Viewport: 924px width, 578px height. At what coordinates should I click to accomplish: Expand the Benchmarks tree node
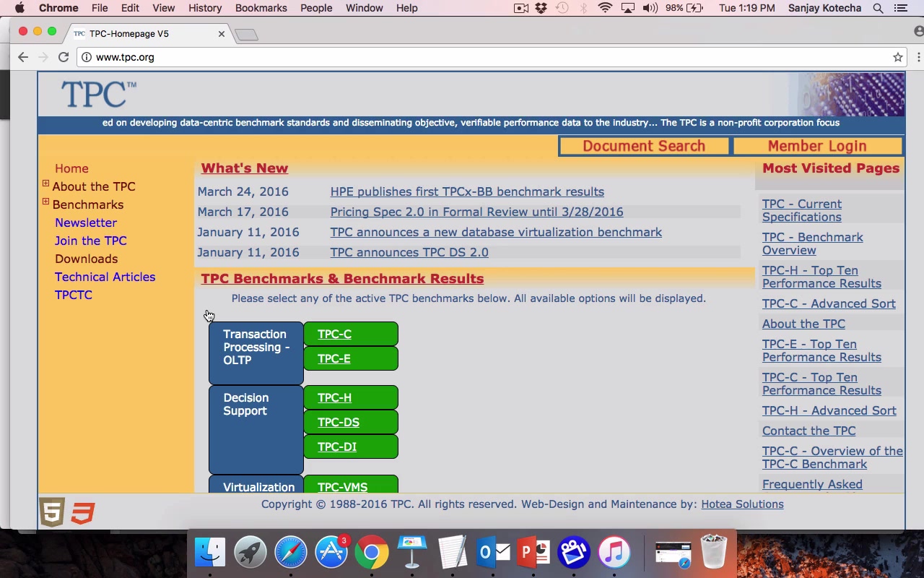click(x=45, y=202)
